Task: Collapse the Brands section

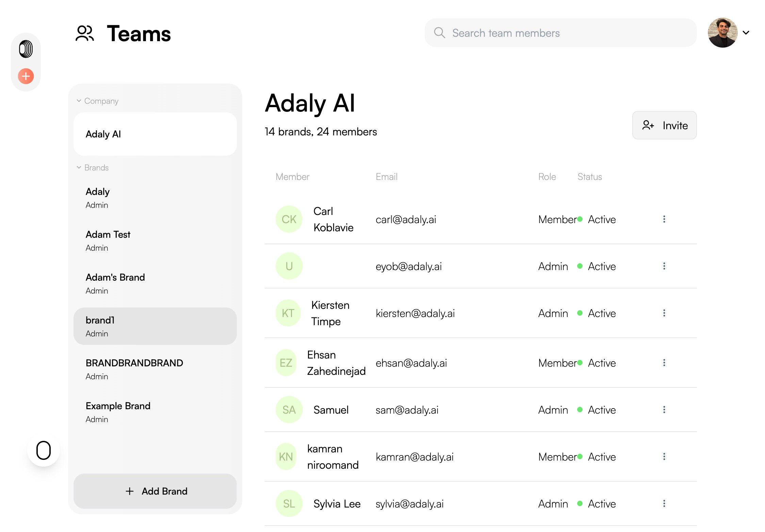Action: point(79,168)
